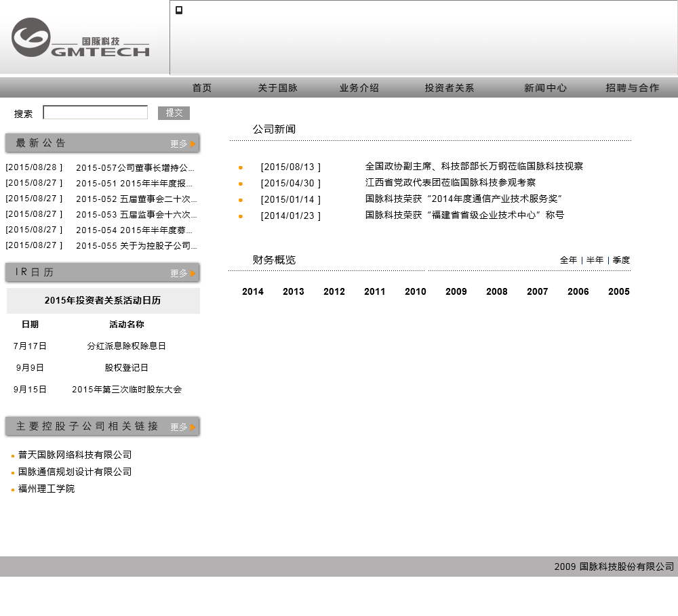Open announcement 2015-053 五届监事会十六次...
The image size is (678, 616).
point(136,214)
